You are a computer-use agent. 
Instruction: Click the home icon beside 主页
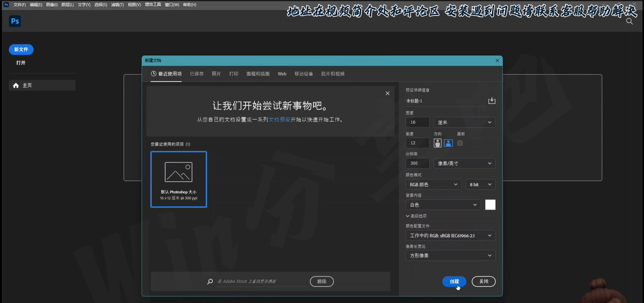(x=16, y=85)
